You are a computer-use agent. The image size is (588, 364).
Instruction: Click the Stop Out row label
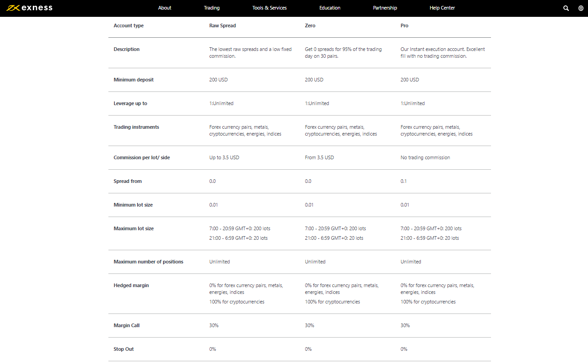click(x=123, y=349)
